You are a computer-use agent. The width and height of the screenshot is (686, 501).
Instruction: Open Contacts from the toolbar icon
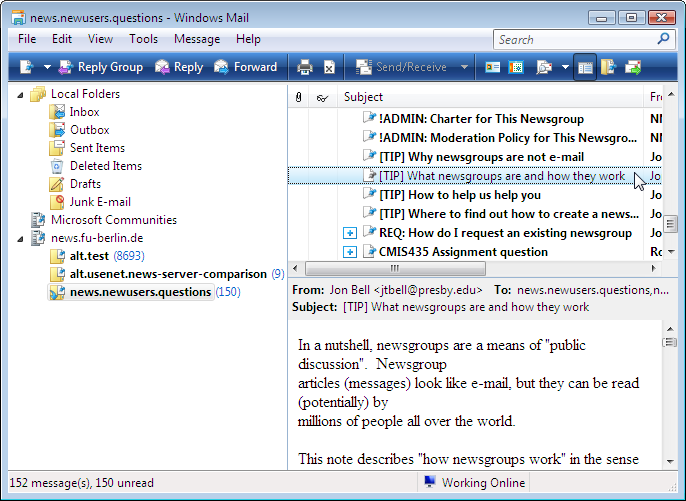pos(492,67)
